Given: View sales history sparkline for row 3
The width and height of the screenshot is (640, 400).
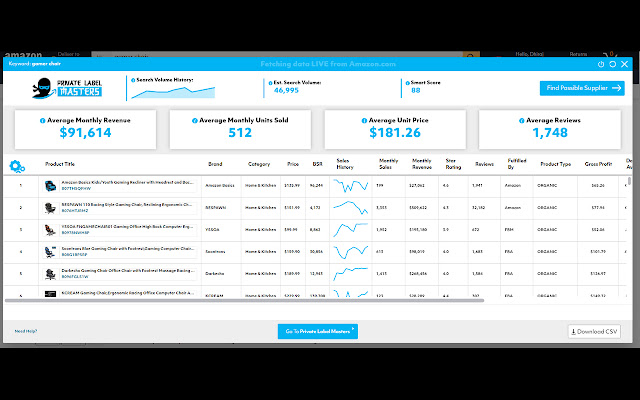Looking at the screenshot, I should (351, 229).
